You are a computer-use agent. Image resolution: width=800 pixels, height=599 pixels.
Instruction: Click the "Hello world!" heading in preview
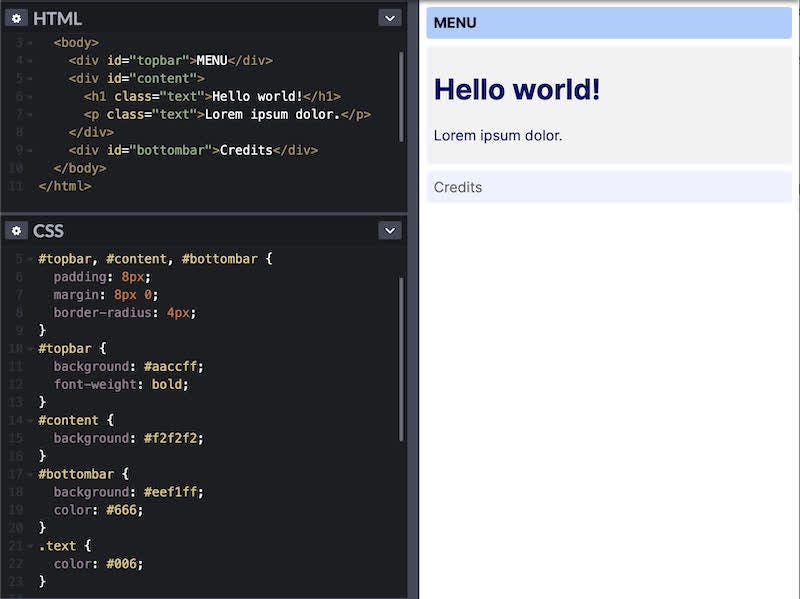coord(517,89)
